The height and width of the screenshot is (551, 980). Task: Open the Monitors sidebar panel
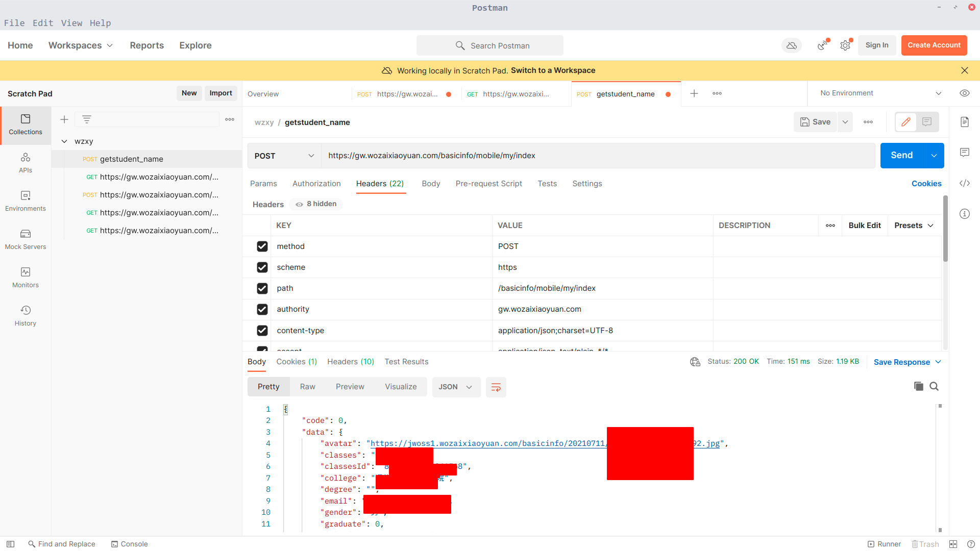point(26,277)
